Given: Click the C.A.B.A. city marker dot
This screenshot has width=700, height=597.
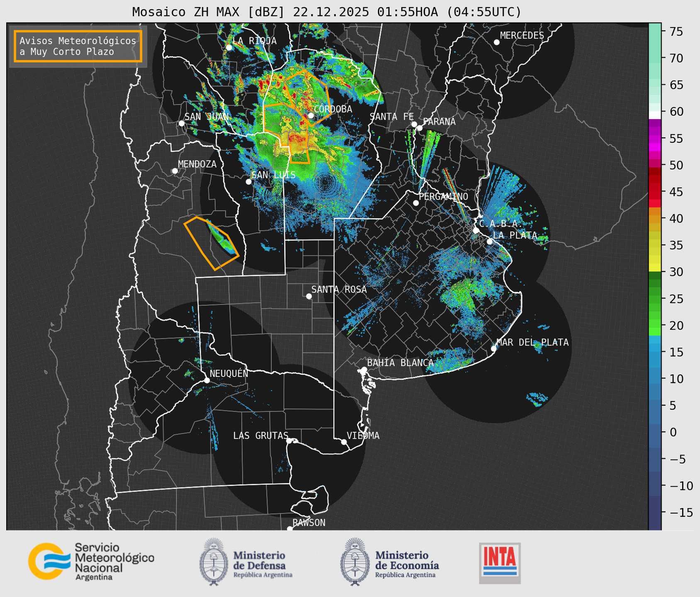Looking at the screenshot, I should click(476, 230).
